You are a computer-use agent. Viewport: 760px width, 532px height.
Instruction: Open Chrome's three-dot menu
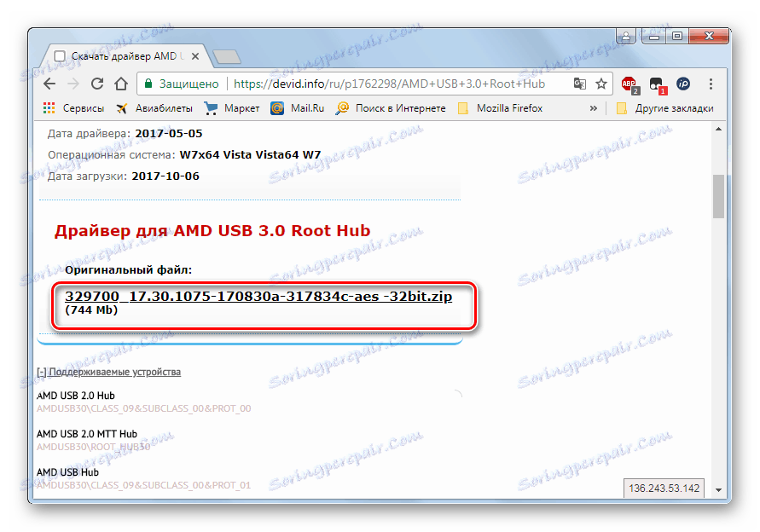[711, 84]
